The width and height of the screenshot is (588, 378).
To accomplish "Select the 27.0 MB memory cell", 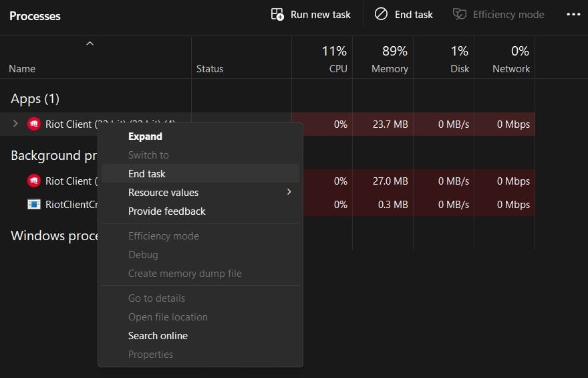I will click(x=390, y=181).
